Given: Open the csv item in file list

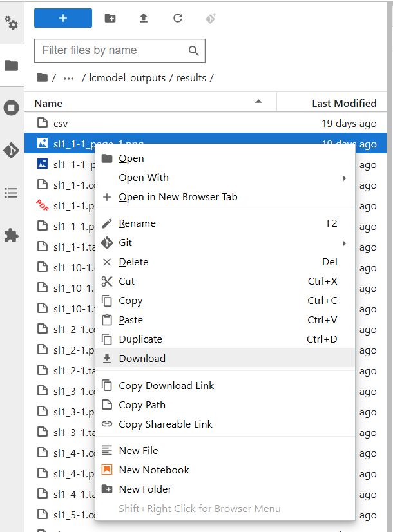Looking at the screenshot, I should 61,124.
